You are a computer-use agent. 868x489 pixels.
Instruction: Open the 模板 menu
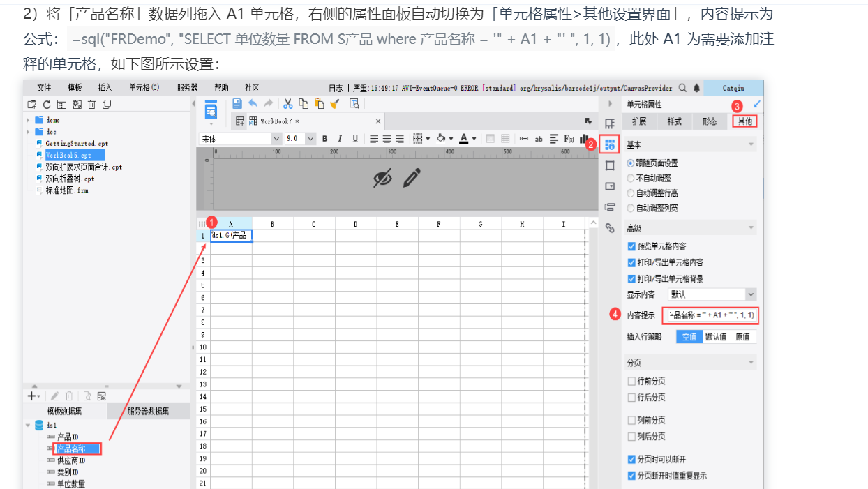[x=75, y=88]
